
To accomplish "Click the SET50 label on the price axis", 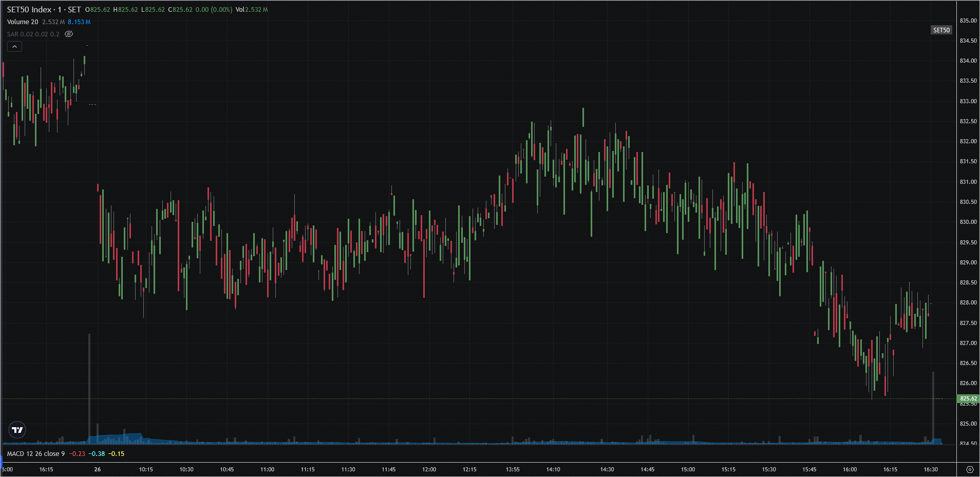I will [x=941, y=30].
